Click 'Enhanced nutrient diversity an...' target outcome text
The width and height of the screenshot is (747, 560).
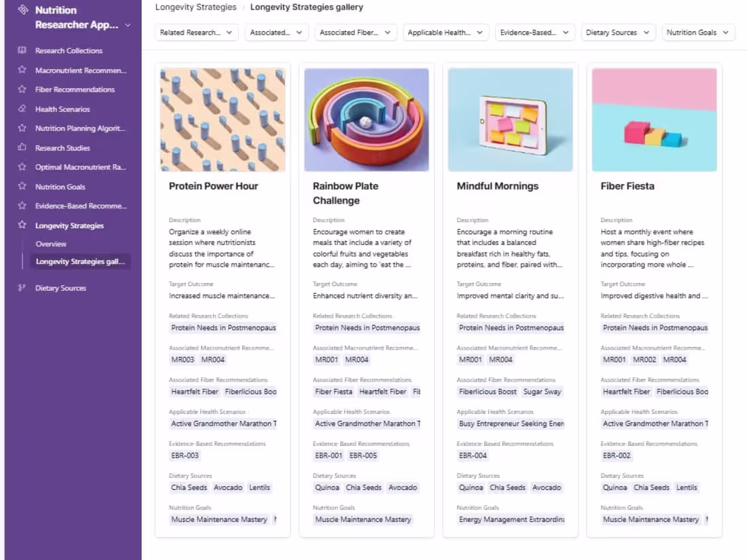pyautogui.click(x=365, y=296)
